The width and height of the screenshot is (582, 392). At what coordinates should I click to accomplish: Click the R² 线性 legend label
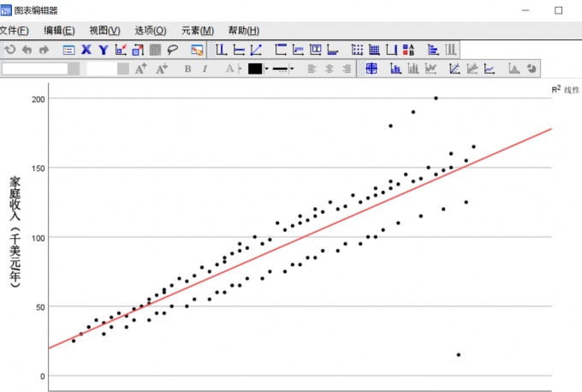565,89
